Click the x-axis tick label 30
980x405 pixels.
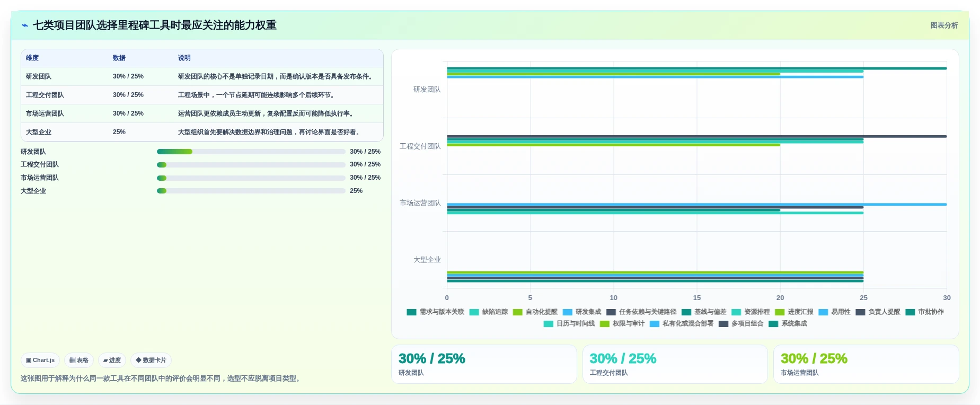point(947,298)
